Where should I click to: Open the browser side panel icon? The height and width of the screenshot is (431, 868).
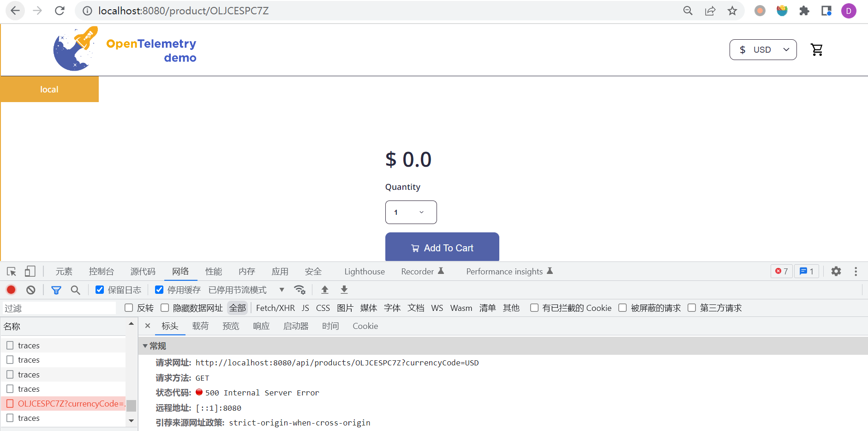pos(826,11)
